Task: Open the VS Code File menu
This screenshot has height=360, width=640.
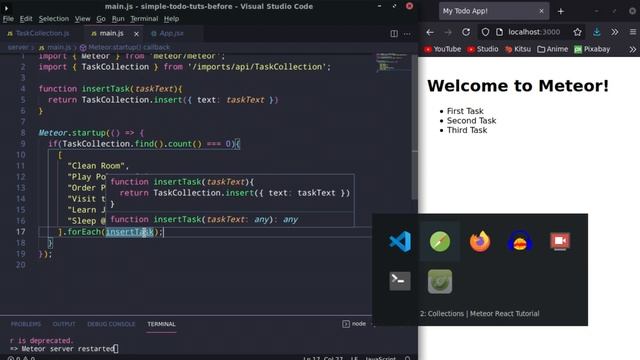Action: [8, 19]
